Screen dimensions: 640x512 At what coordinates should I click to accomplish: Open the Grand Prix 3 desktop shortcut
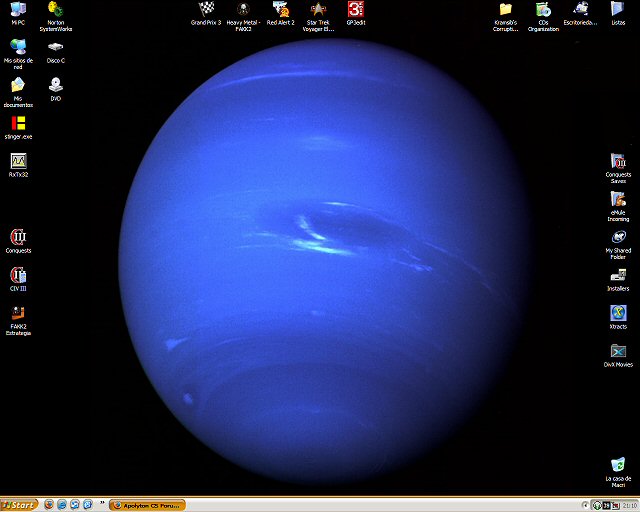pos(205,10)
